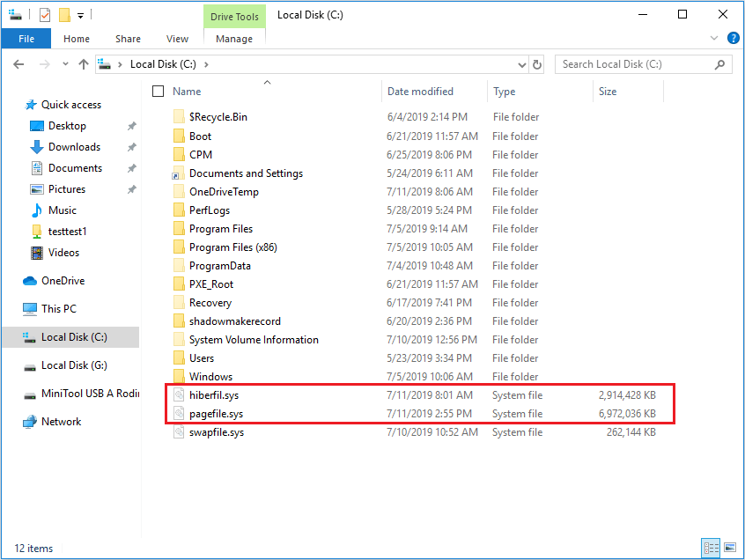Switch to Details view in status bar
The image size is (745, 560).
[711, 549]
